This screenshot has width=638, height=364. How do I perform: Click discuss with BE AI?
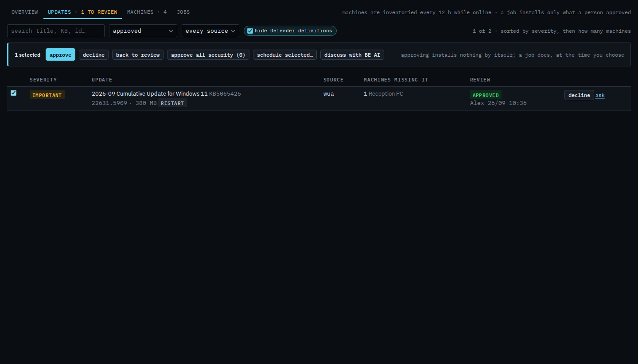(x=352, y=54)
